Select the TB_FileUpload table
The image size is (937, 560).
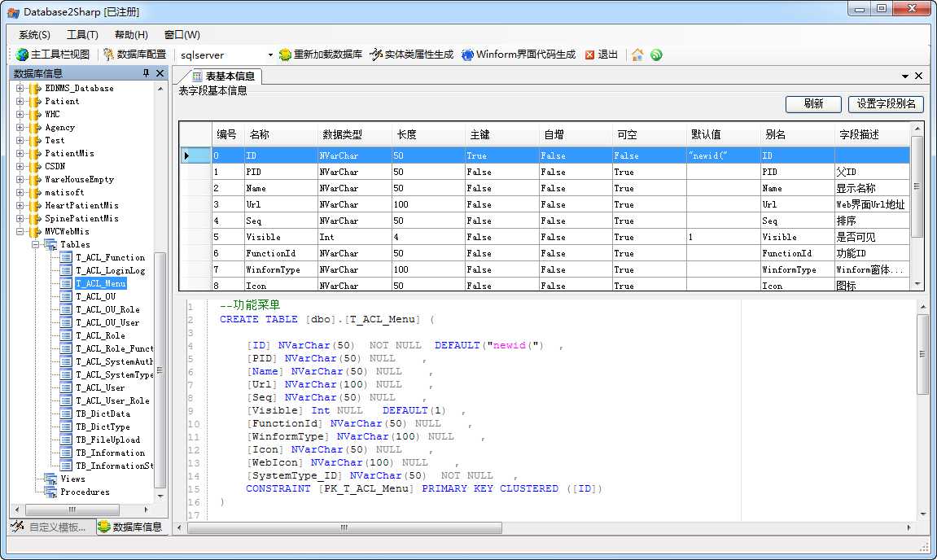click(x=107, y=440)
